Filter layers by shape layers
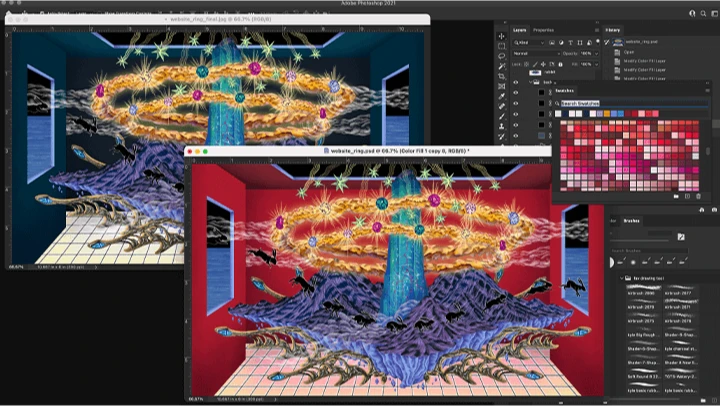720x406 pixels. point(580,43)
